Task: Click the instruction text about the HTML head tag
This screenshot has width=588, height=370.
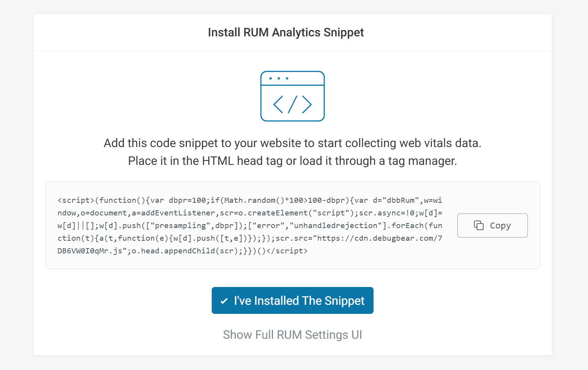Action: click(x=292, y=160)
